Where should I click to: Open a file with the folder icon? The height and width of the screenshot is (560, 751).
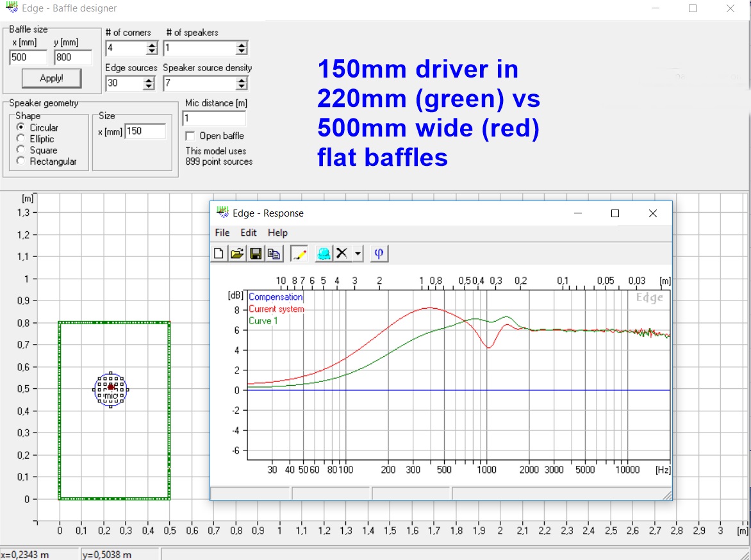(237, 254)
